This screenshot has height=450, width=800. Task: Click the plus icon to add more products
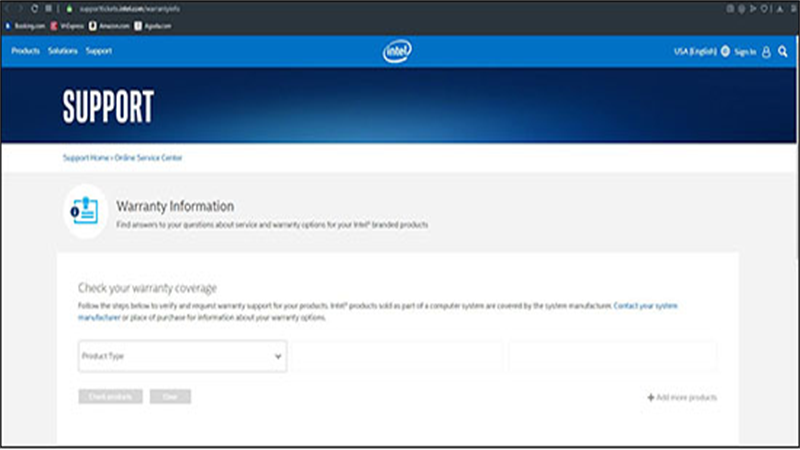coord(651,397)
